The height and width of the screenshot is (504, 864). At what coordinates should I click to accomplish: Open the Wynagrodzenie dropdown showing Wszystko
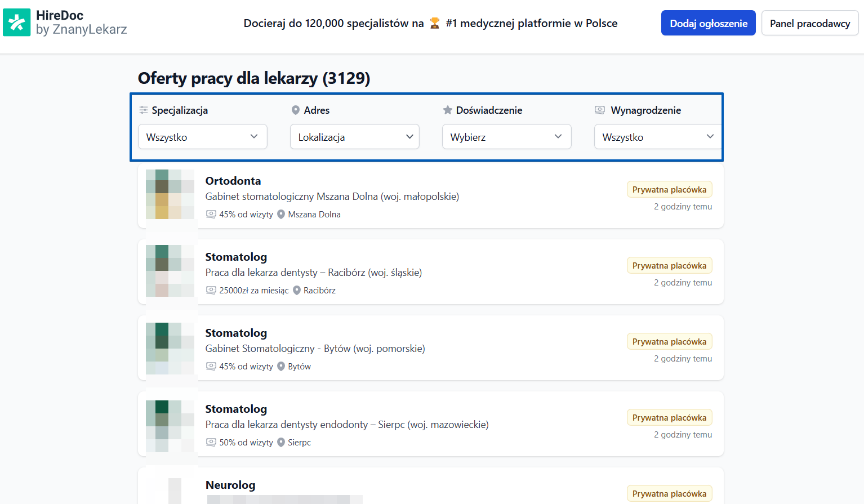pyautogui.click(x=657, y=136)
